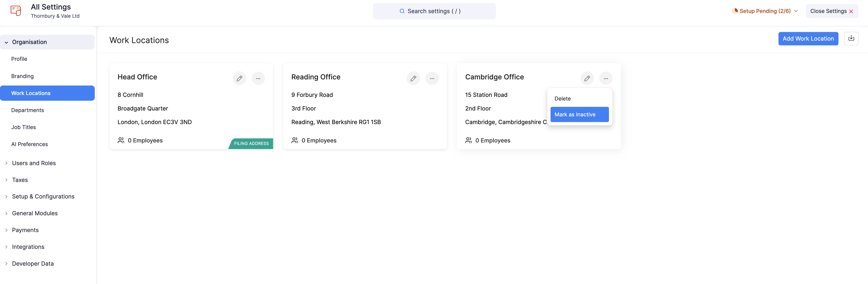Click the Reading Office card title
The height and width of the screenshot is (284, 868).
click(316, 77)
